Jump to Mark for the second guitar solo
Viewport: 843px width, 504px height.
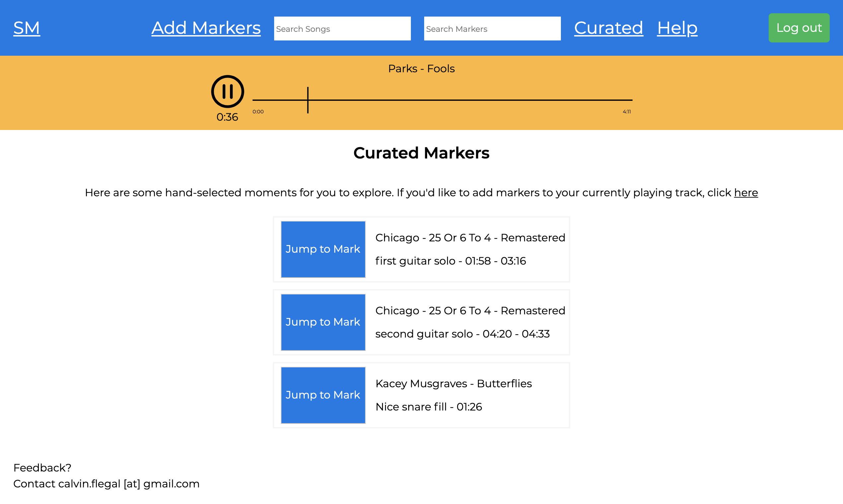[x=323, y=322]
